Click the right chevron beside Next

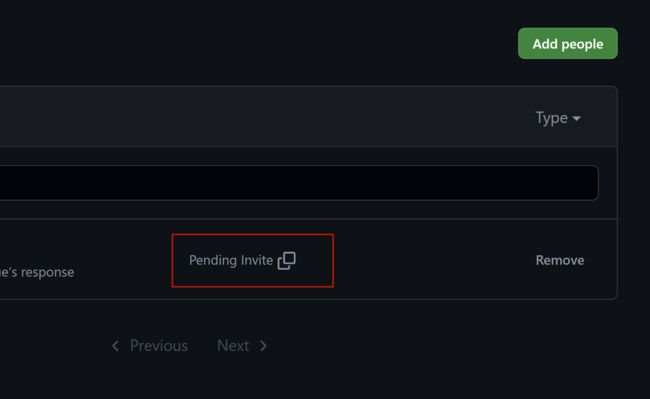(x=264, y=346)
